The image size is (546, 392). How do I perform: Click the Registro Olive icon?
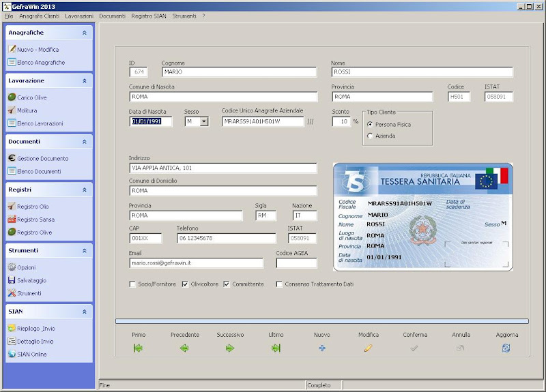pos(12,232)
